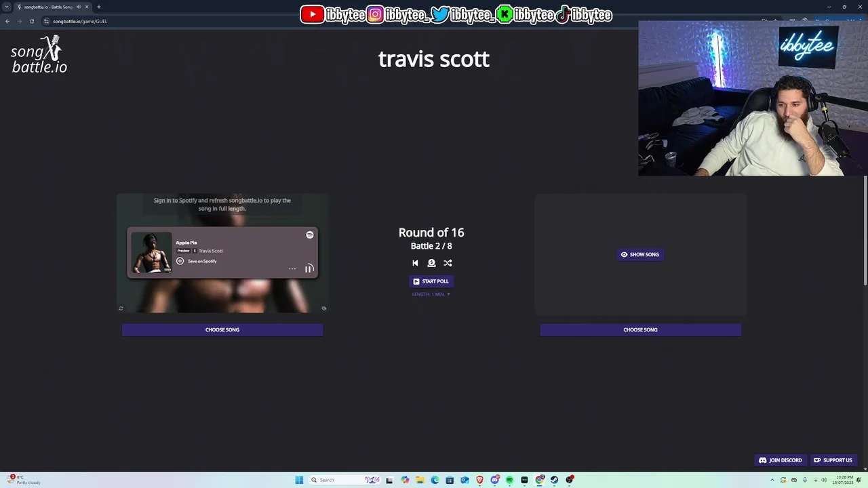This screenshot has height=488, width=868.
Task: Start the poll
Action: (431, 281)
